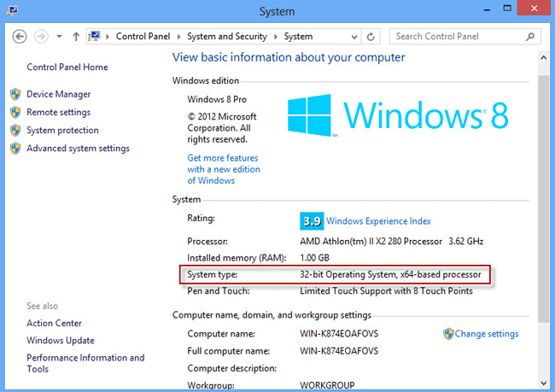Click the shield icon beside Remote settings

[15, 112]
